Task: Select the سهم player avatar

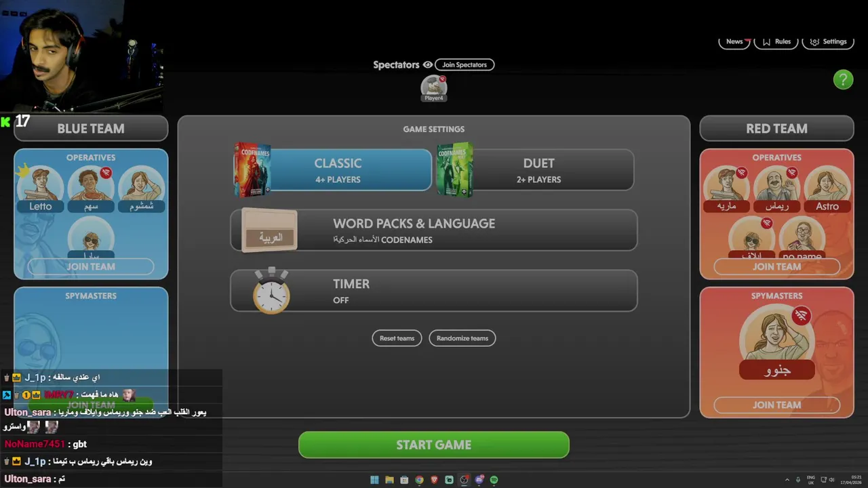Action: pos(91,189)
